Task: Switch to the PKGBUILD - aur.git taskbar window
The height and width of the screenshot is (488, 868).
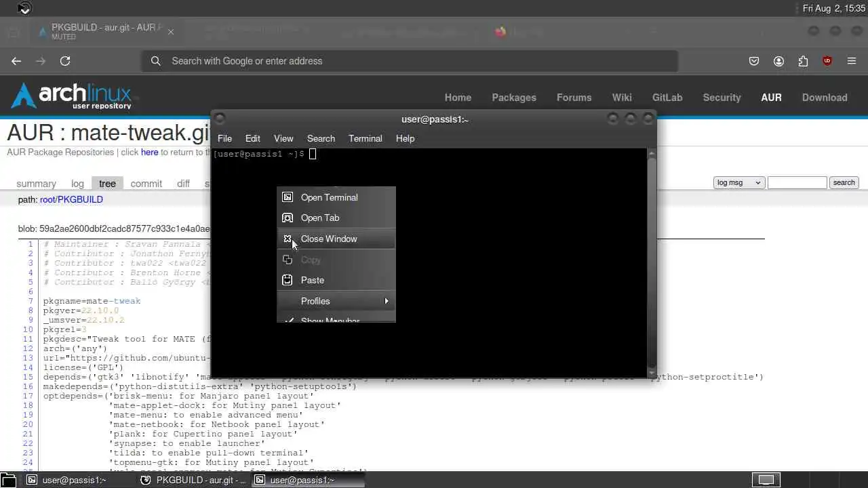Action: point(193,480)
